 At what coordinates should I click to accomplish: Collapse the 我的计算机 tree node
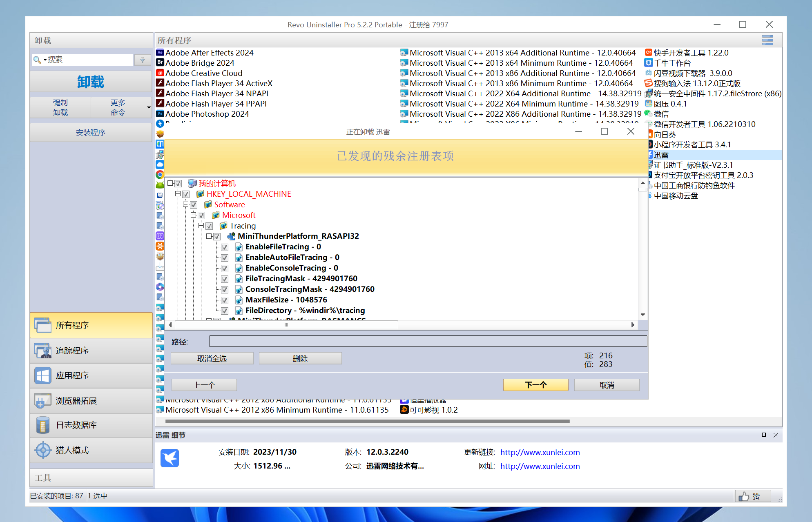170,183
